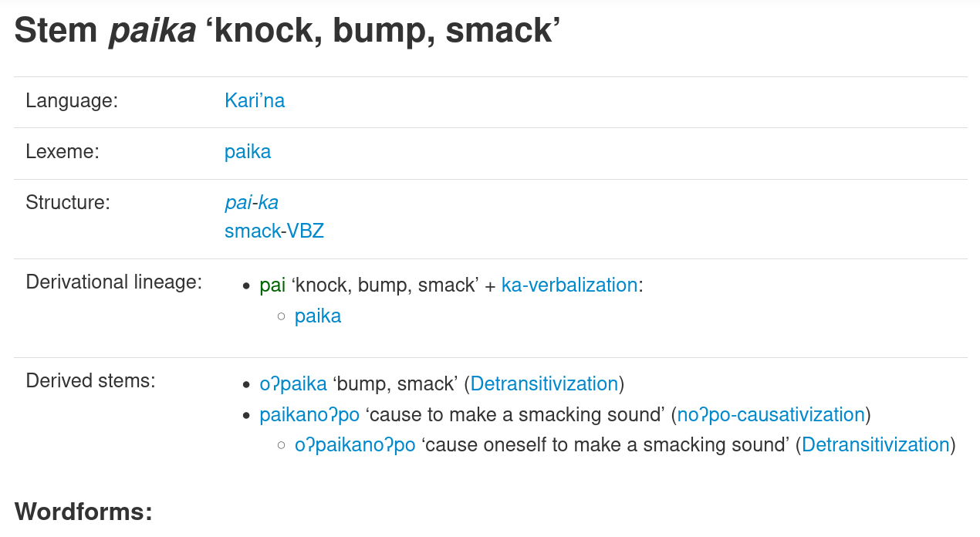Click Detransitivization after 'cause oneself' gloss
The width and height of the screenshot is (980, 537).
tap(876, 445)
